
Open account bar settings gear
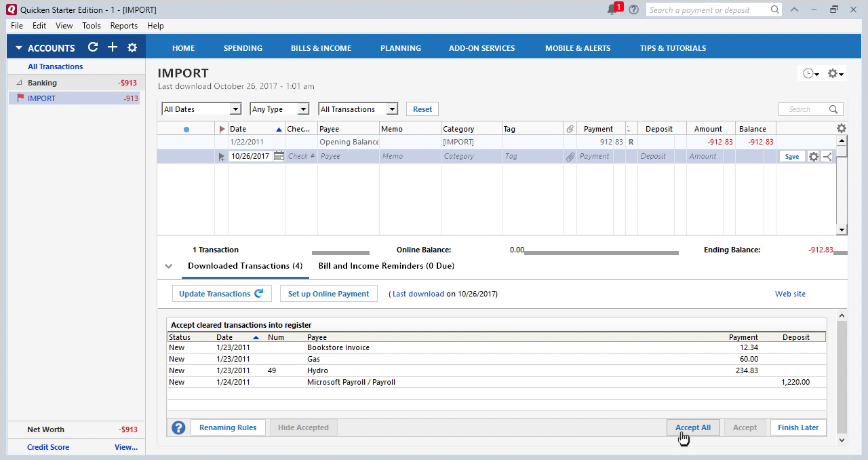tap(132, 47)
